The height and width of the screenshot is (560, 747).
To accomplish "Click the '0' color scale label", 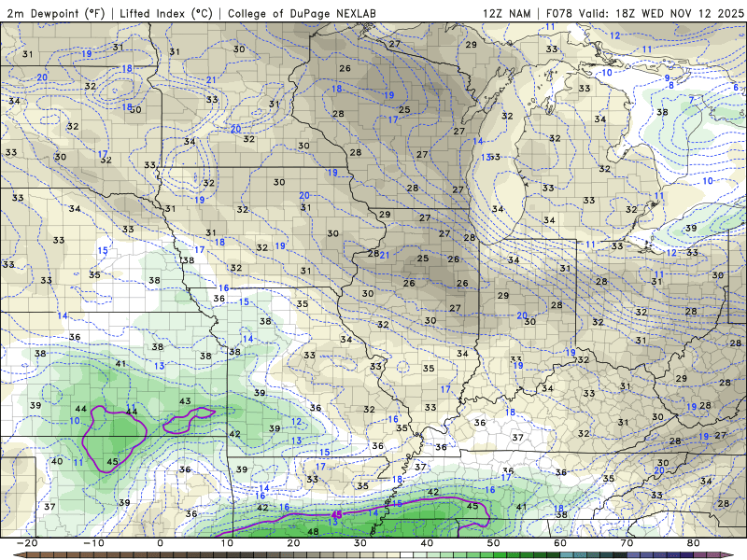I will coord(160,543).
